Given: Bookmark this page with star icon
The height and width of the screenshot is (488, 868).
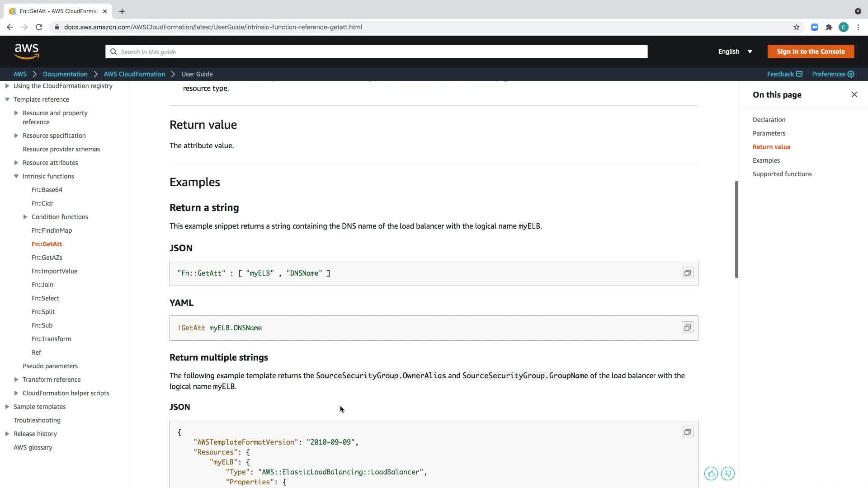Looking at the screenshot, I should pos(796,27).
